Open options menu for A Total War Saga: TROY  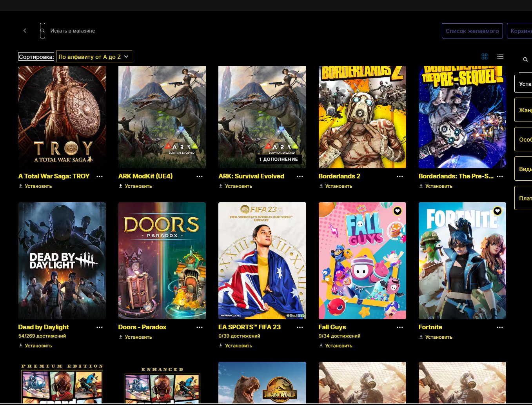[x=100, y=176]
